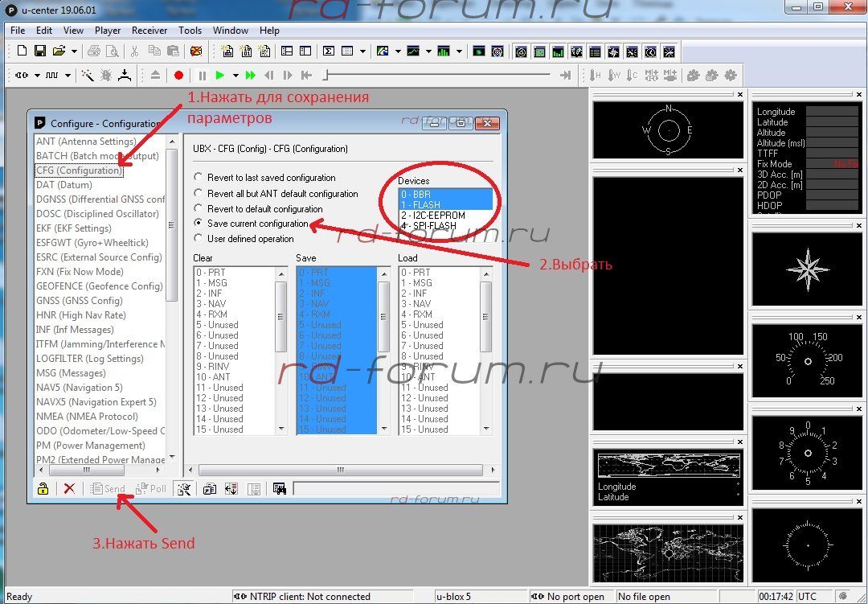Expand the Open file dropdown arrow
This screenshot has width=868, height=604.
point(74,51)
